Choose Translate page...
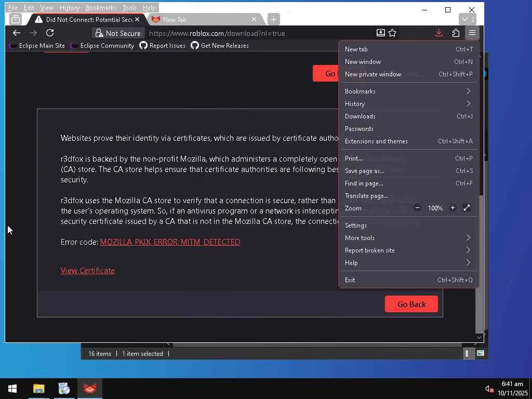This screenshot has height=399, width=532. [408, 196]
